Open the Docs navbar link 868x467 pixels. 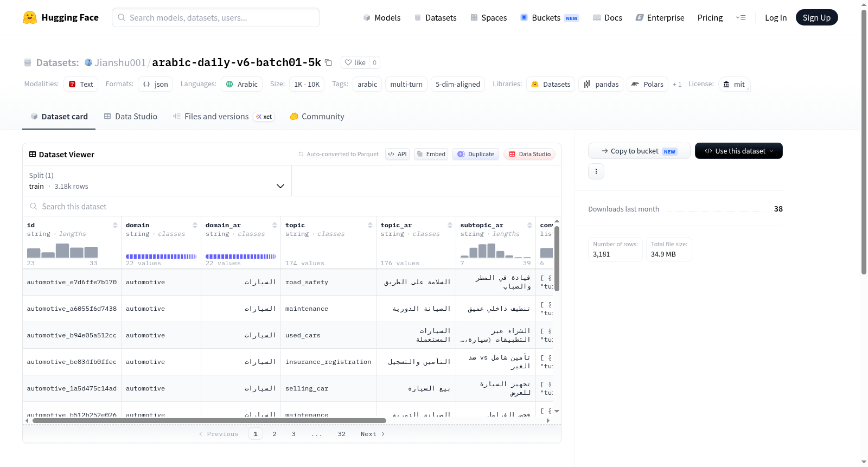608,17
